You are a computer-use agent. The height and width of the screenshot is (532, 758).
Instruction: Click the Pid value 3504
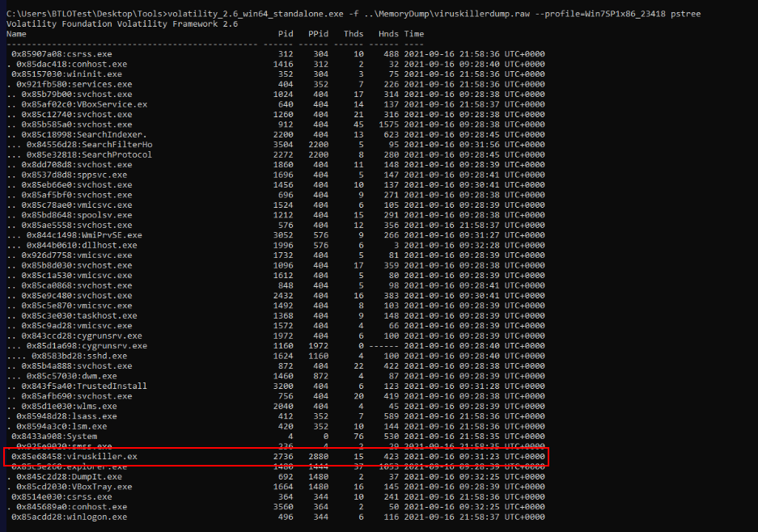tap(283, 145)
